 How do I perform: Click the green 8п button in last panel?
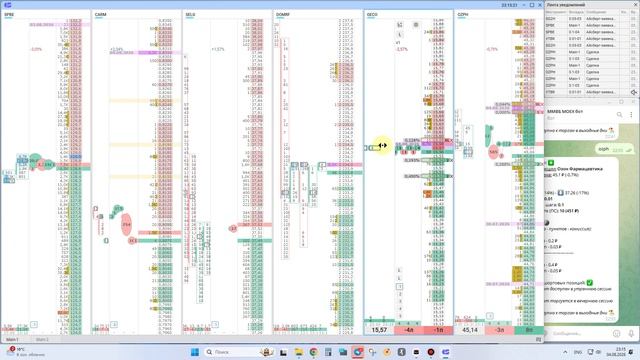[529, 330]
